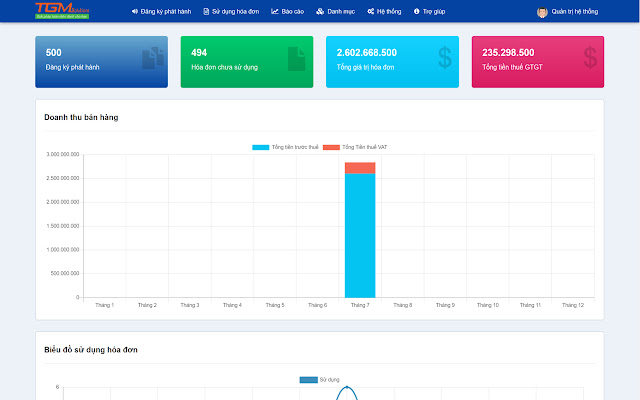Click the 2.602.668.500 value

[x=367, y=53]
